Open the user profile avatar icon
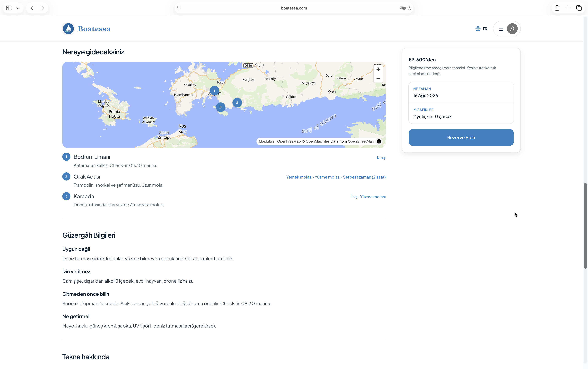The width and height of the screenshot is (588, 369). tap(512, 29)
